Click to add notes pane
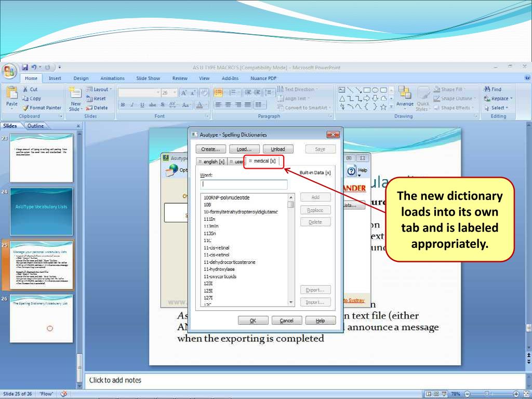The image size is (532, 399). click(303, 380)
